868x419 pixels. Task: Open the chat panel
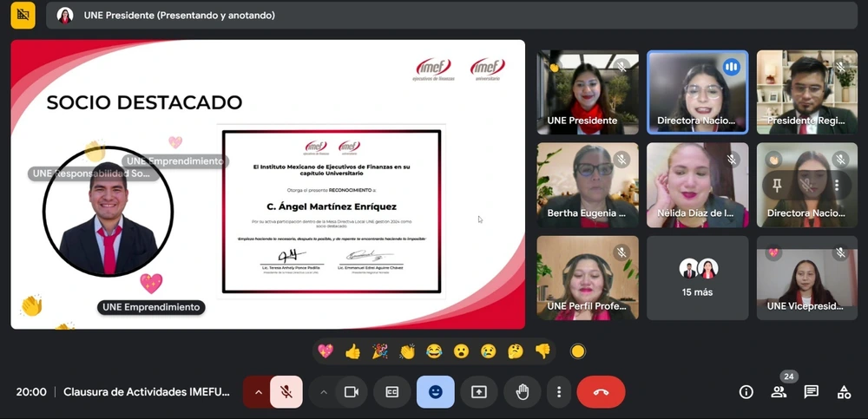tap(811, 392)
